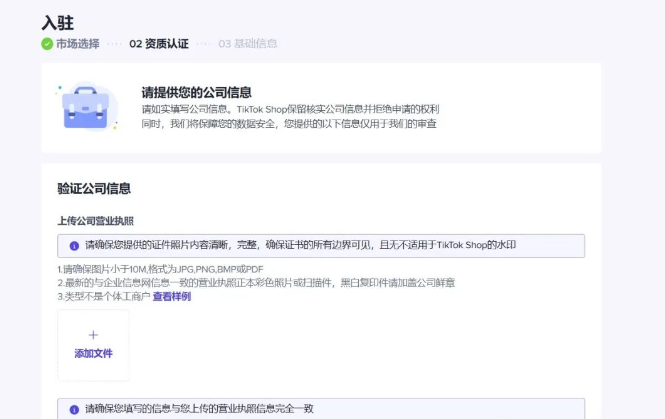Click the instruction about 10M image size
The image size is (665, 419).
(165, 269)
